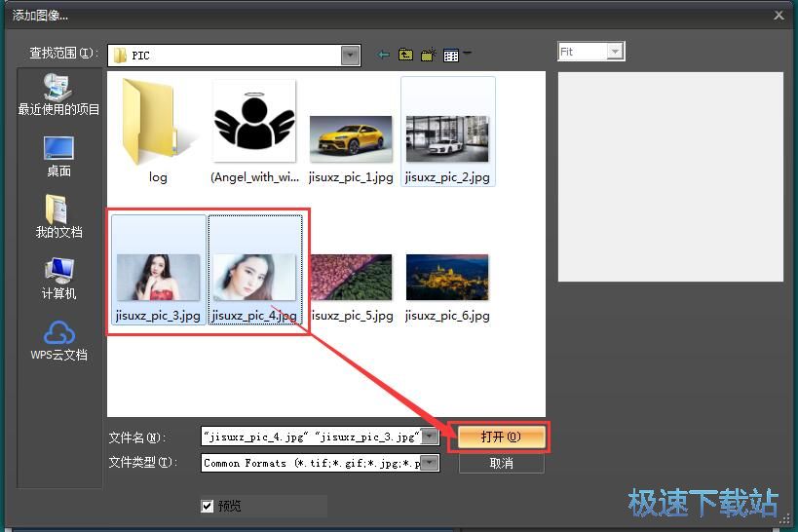The width and height of the screenshot is (798, 532).
Task: Click inside the 文件名 filename field
Action: (312, 437)
